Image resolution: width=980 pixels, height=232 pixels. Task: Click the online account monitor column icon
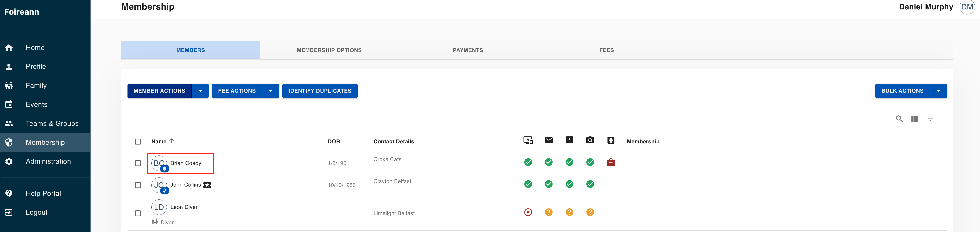point(528,140)
